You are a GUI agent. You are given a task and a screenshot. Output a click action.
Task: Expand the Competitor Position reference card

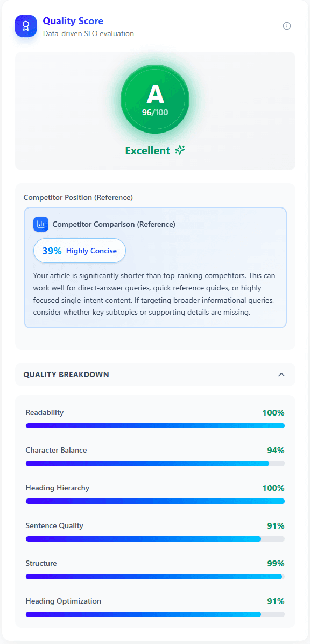pyautogui.click(x=155, y=266)
